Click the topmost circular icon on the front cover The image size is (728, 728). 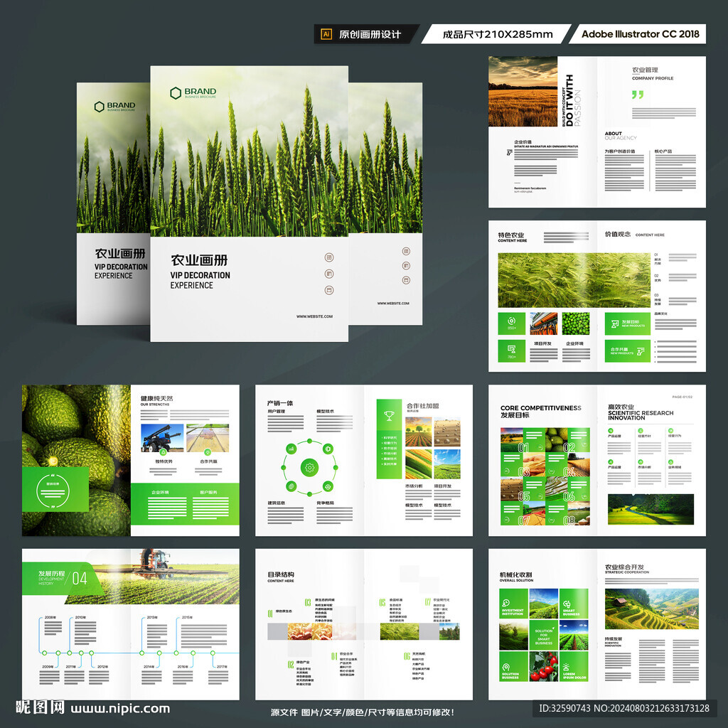(329, 257)
